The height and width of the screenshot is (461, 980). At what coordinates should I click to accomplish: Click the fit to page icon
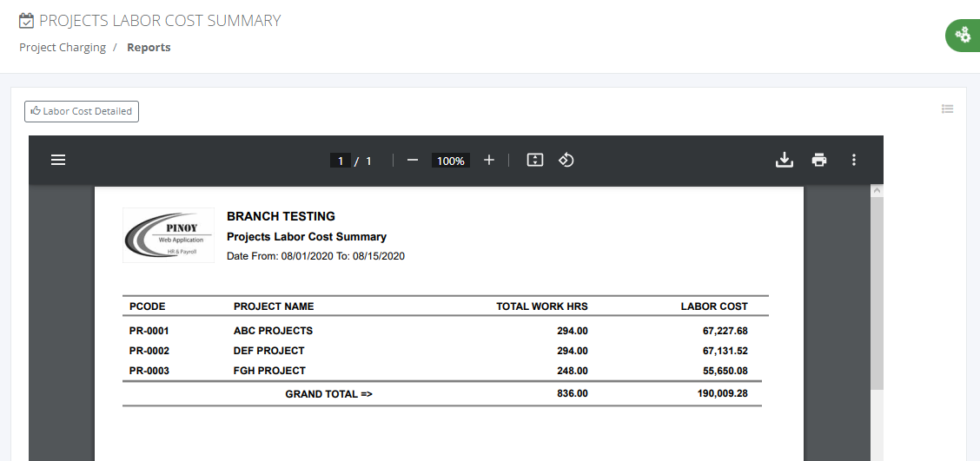pyautogui.click(x=534, y=161)
